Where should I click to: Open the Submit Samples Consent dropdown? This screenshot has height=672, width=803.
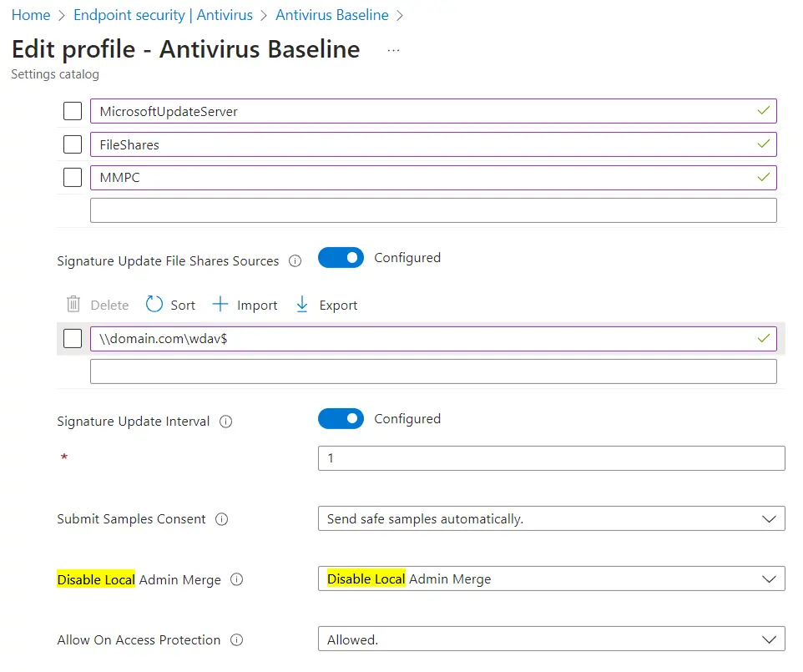click(x=551, y=518)
